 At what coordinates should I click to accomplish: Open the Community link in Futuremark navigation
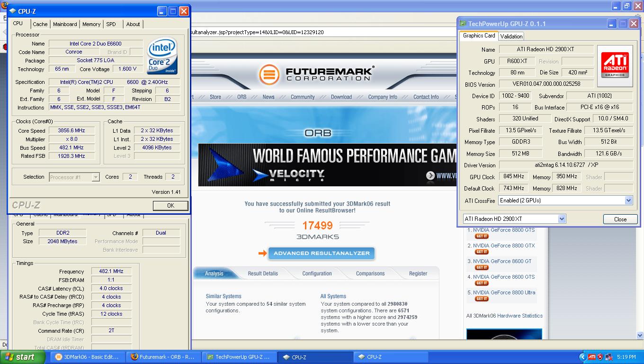click(x=303, y=97)
